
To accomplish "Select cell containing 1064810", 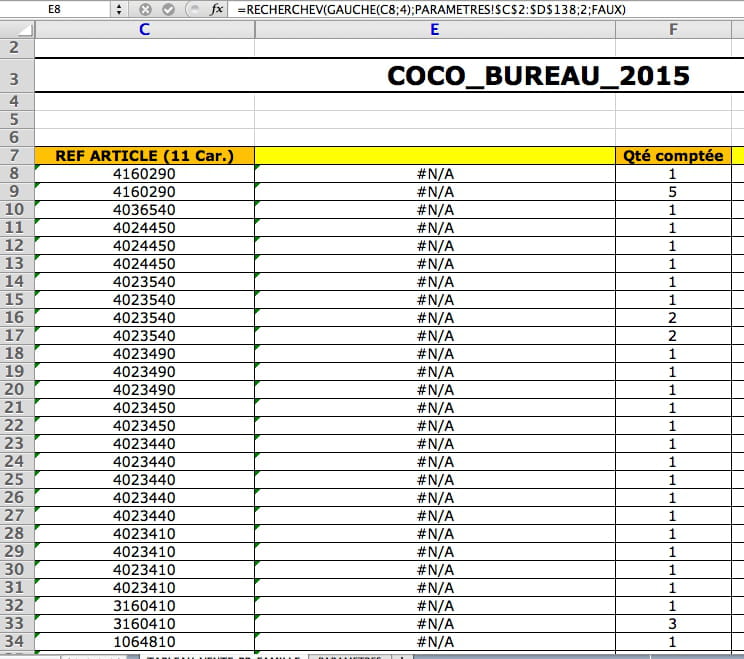I will pyautogui.click(x=144, y=641).
